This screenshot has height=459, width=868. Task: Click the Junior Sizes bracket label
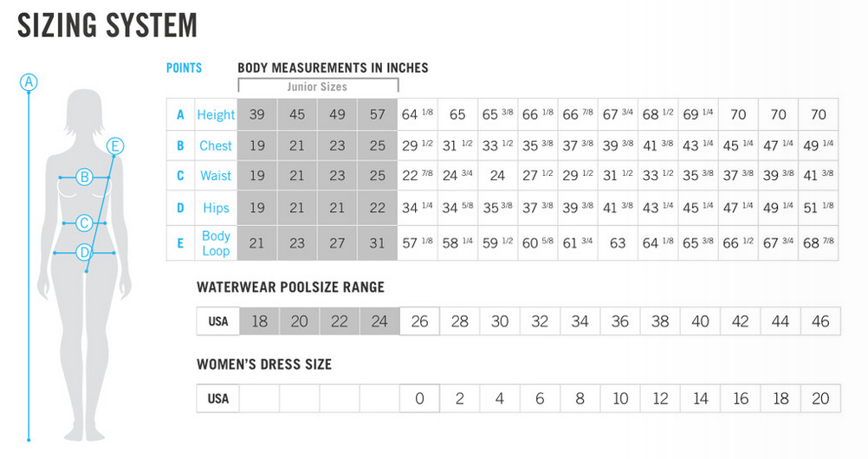click(x=317, y=87)
